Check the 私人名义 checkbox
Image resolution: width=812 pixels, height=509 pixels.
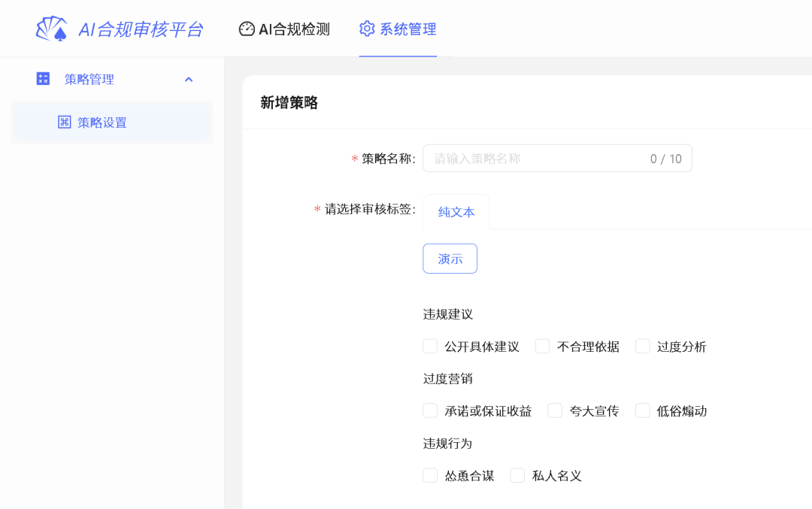(517, 475)
